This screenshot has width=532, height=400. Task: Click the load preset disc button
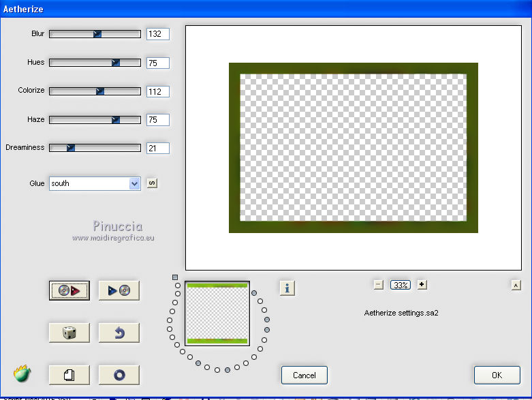tap(69, 290)
